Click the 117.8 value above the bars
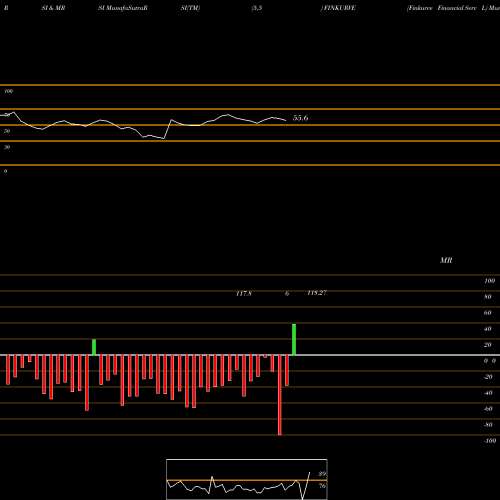500x500 pixels. pos(244,293)
